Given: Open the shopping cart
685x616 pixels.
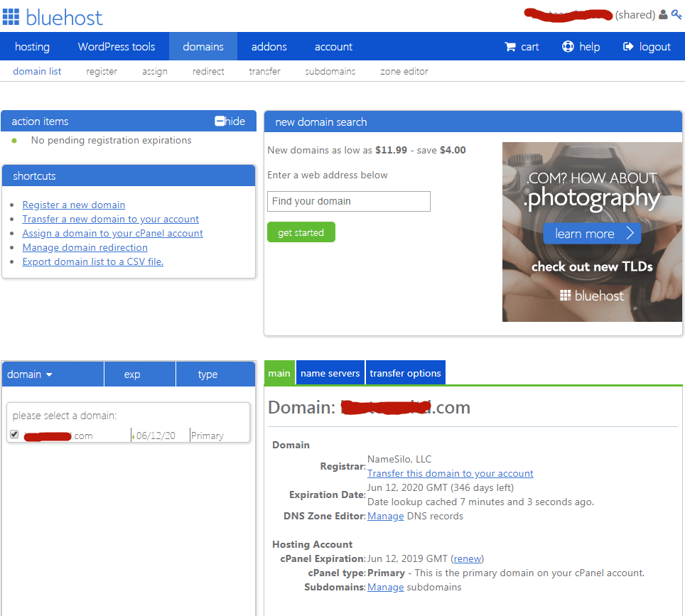Looking at the screenshot, I should pos(522,47).
